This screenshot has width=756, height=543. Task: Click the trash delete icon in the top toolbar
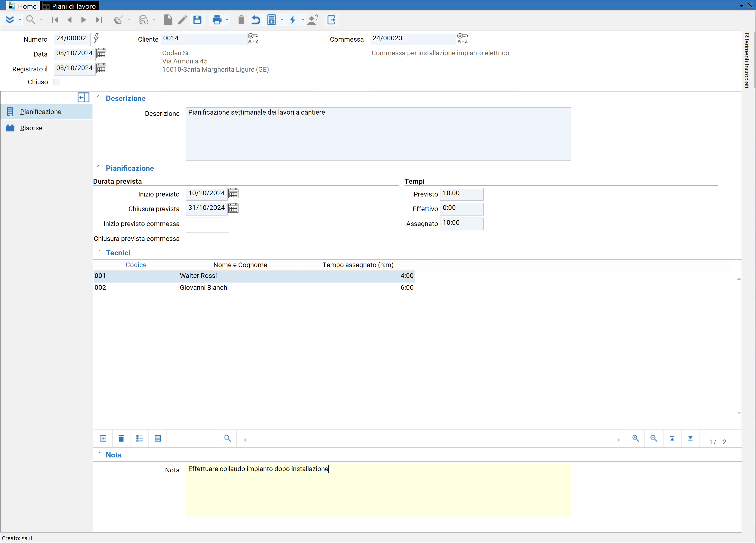pos(241,20)
